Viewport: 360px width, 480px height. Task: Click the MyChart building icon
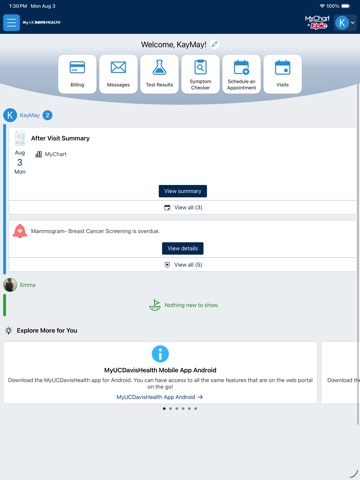coord(39,154)
